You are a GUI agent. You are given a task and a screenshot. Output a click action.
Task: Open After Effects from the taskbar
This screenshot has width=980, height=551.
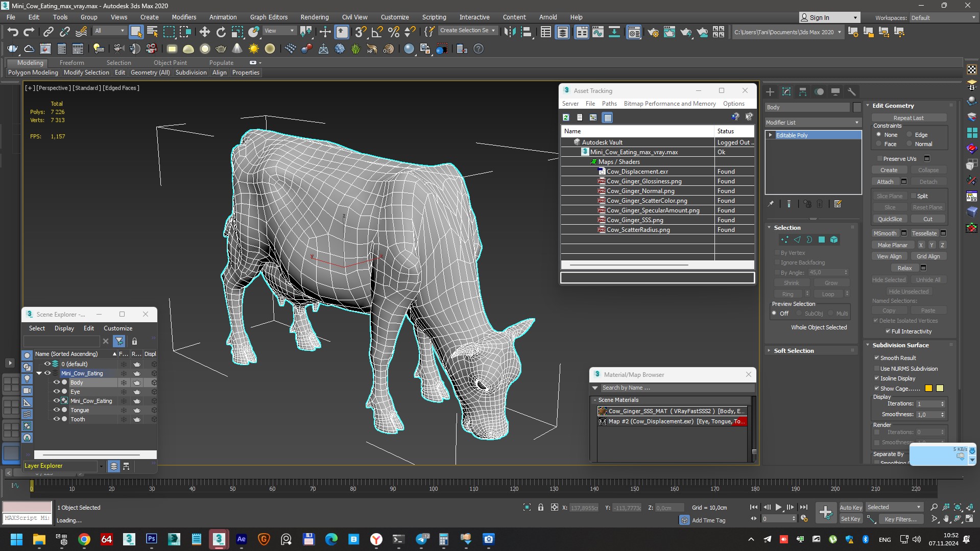pos(242,539)
